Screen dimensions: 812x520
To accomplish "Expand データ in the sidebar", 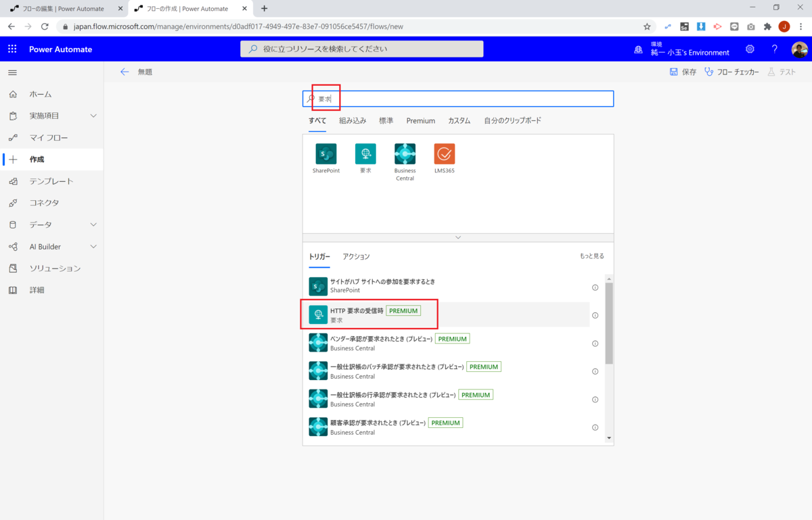I will click(x=93, y=224).
